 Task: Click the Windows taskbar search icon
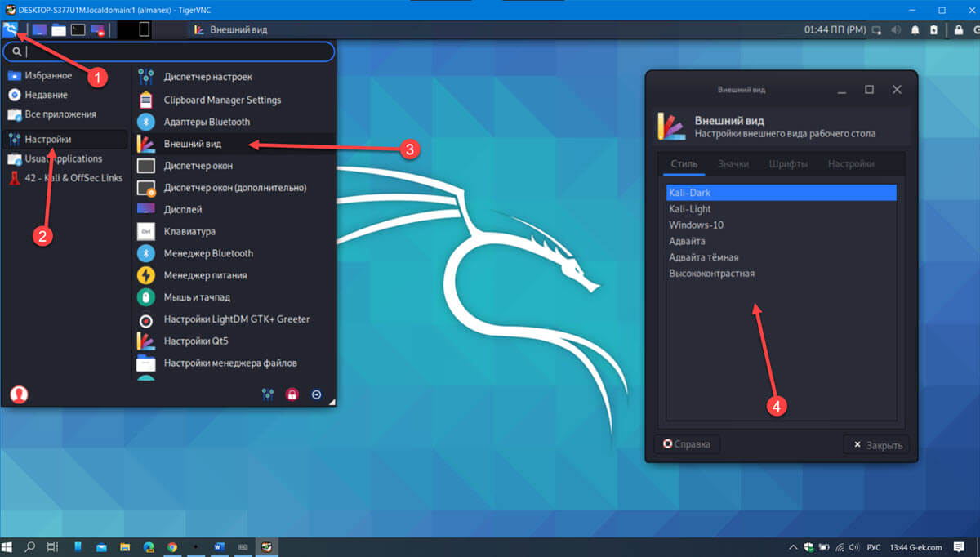pos(31,546)
